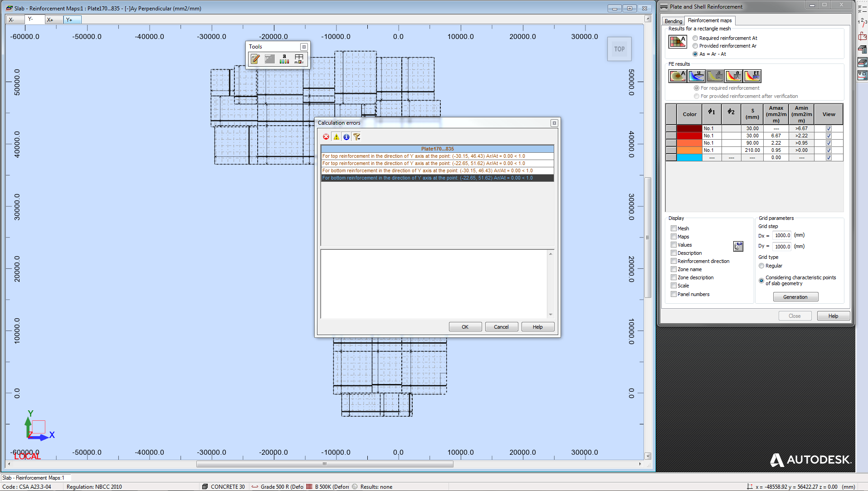Image resolution: width=868 pixels, height=491 pixels.
Task: Open the grid parameters pointer selection tool
Action: pos(738,246)
